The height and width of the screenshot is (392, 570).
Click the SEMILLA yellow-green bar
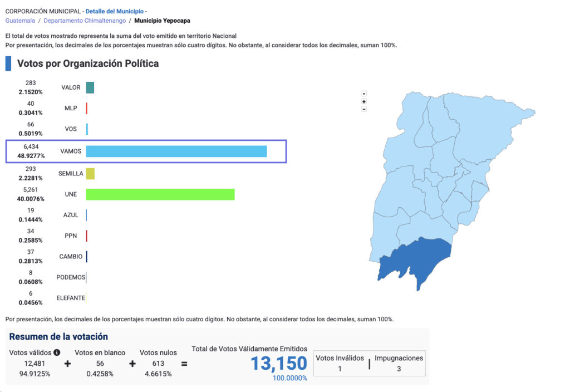[90, 174]
